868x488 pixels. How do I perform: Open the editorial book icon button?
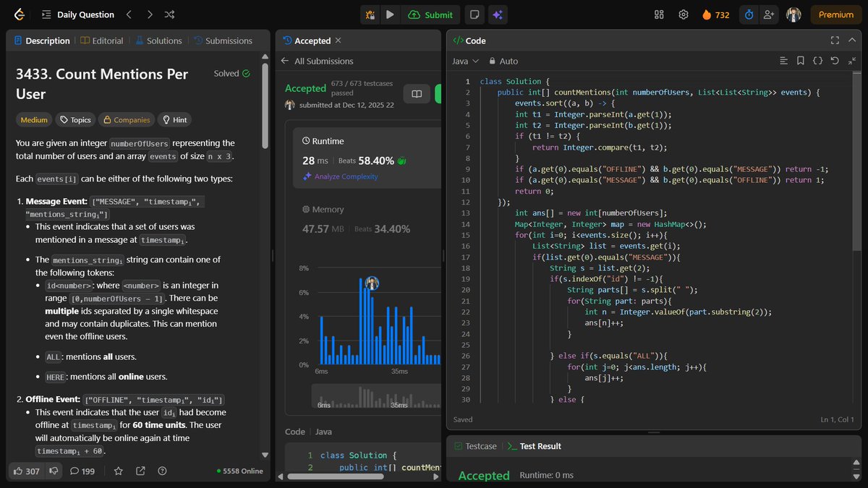pyautogui.click(x=417, y=94)
